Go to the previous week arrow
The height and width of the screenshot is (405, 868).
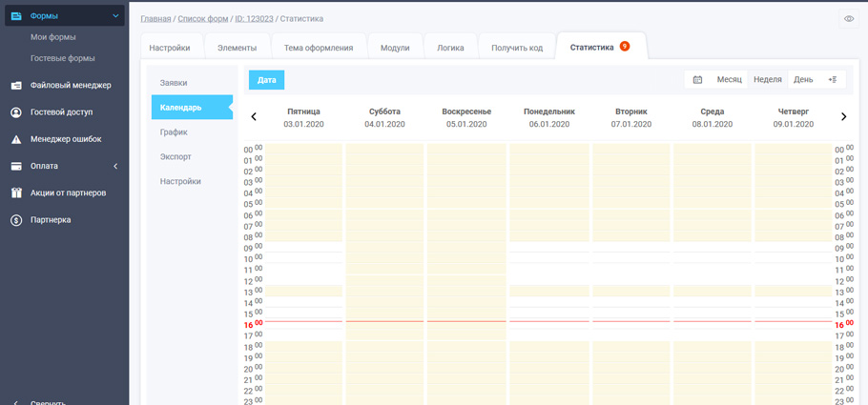(254, 117)
